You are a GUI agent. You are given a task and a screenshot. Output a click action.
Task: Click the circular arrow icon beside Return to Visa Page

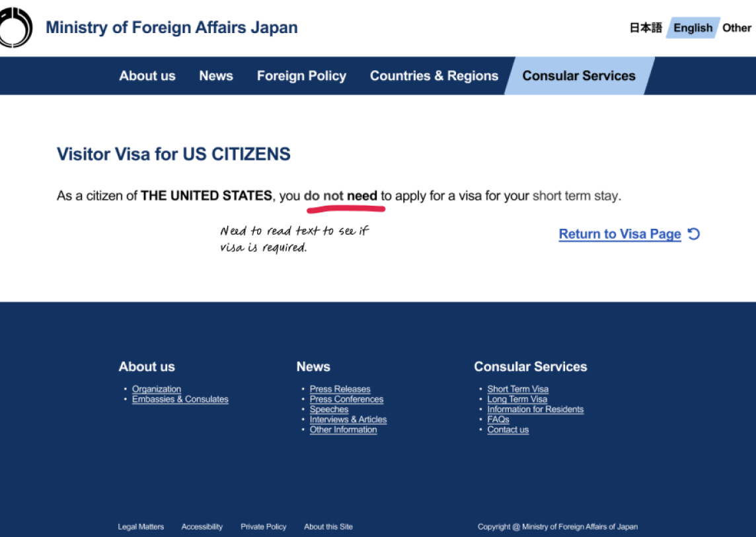point(694,234)
